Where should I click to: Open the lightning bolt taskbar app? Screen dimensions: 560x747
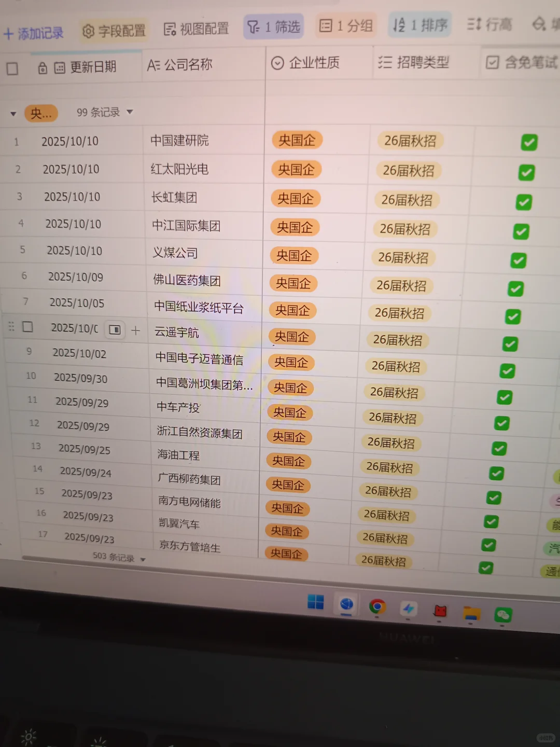coord(409,608)
